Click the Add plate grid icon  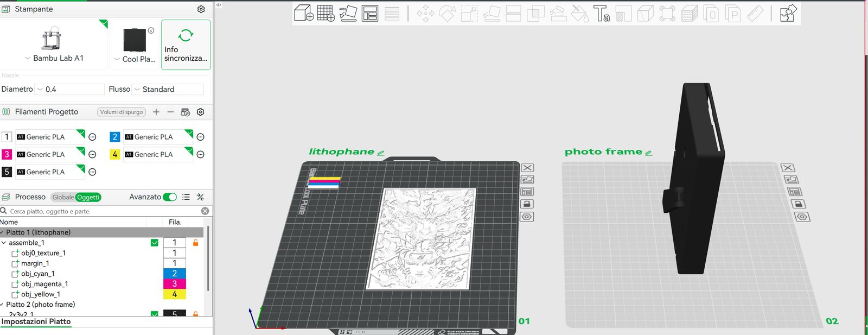(x=325, y=13)
